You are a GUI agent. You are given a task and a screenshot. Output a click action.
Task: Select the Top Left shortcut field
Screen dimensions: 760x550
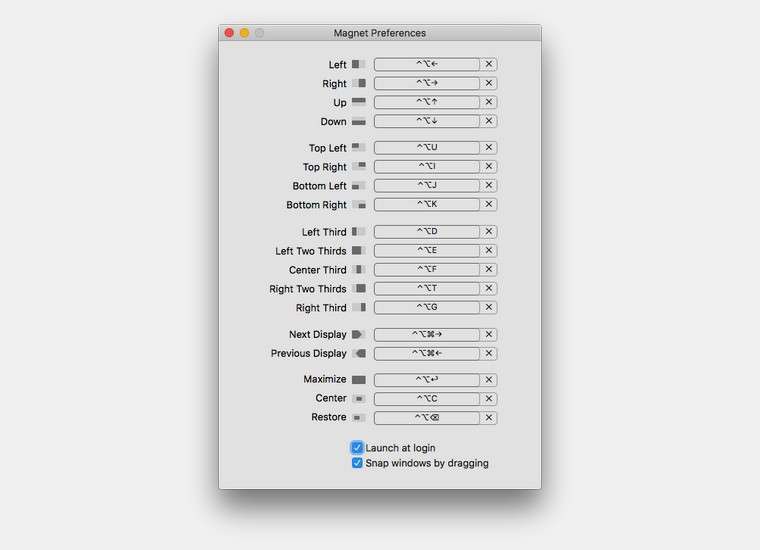coord(427,148)
